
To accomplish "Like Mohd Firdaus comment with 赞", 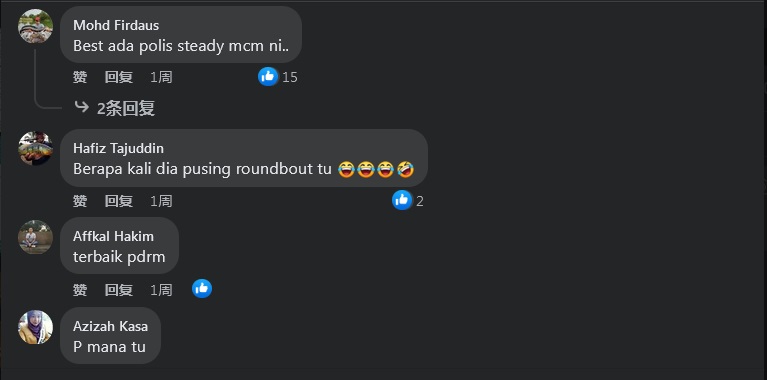I will pos(80,77).
